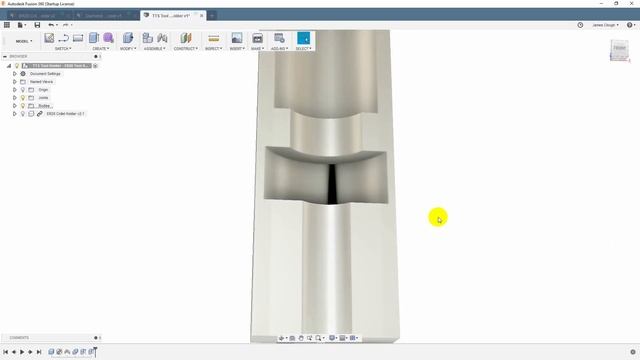Undo the last action

tap(52, 25)
